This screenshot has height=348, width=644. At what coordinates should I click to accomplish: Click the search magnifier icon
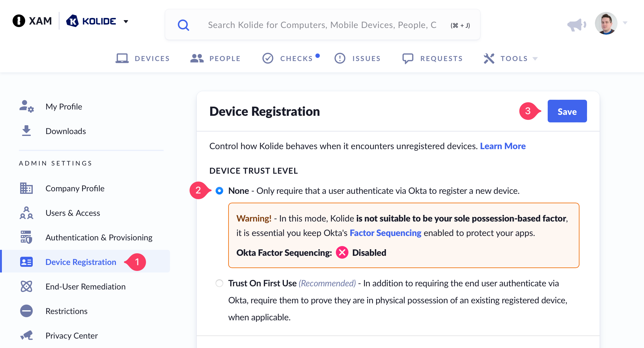183,25
